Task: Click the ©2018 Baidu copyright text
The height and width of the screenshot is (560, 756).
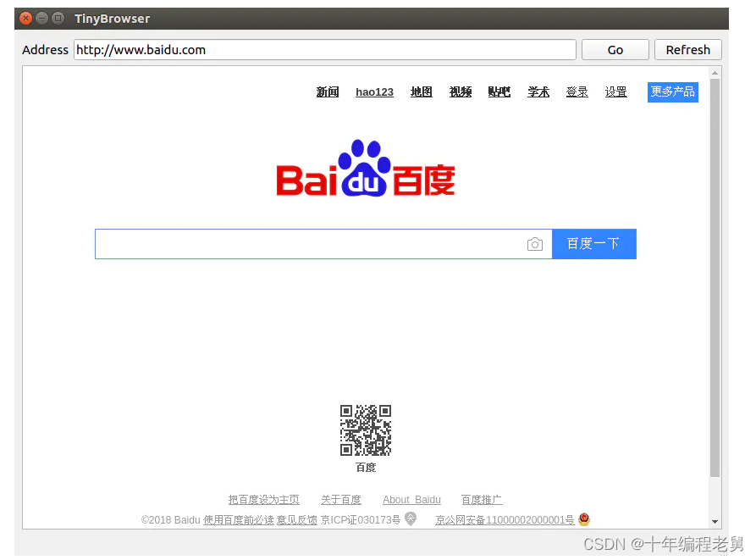Action: click(171, 520)
